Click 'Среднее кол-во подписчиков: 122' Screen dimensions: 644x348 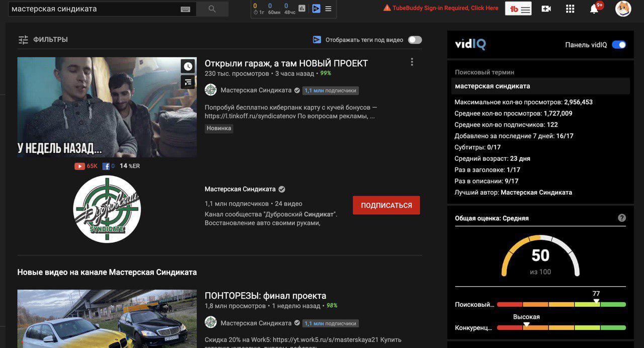[506, 125]
